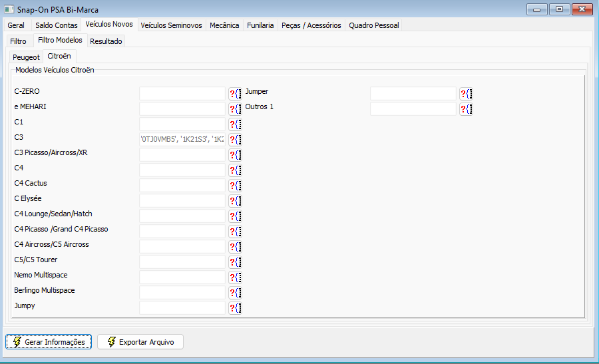Open the Peças / Acessórios tab
Screen dimensions: 599x364
click(x=311, y=25)
